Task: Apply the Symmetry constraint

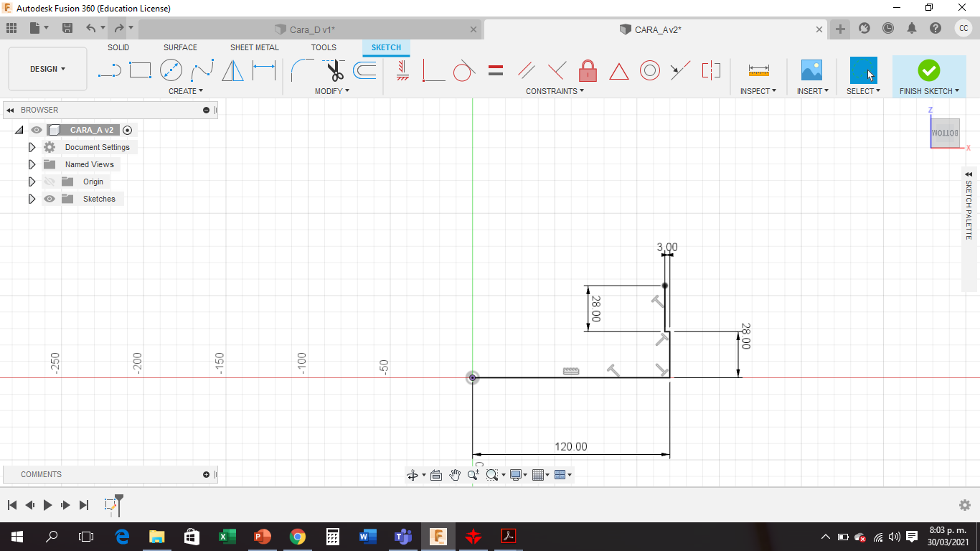Action: [711, 70]
